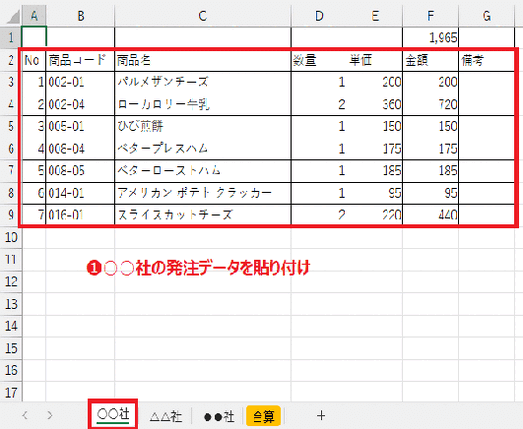Click the next sheet scroll arrow

[50, 415]
